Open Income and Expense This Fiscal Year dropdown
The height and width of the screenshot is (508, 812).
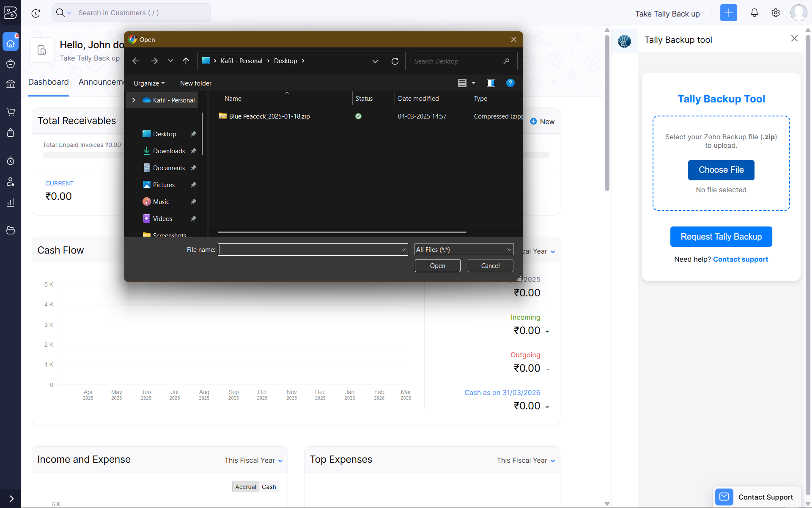[254, 461]
